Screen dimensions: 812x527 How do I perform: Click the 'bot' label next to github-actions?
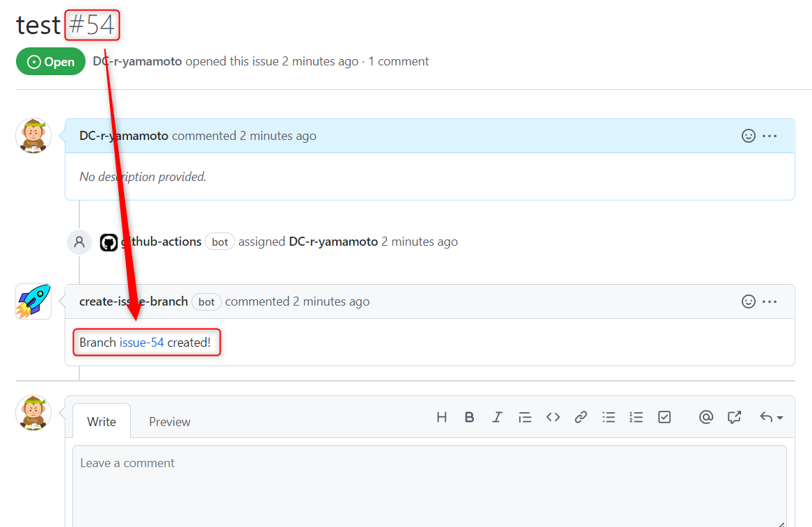tap(220, 242)
